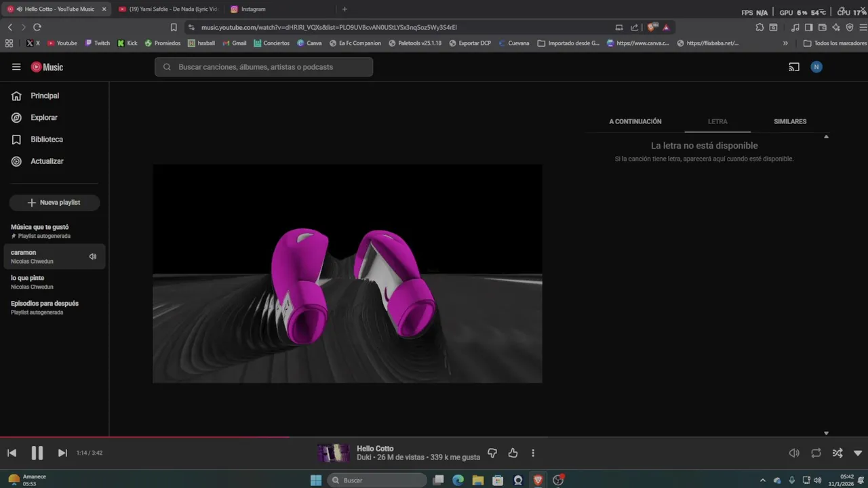Reload the page

[37, 27]
